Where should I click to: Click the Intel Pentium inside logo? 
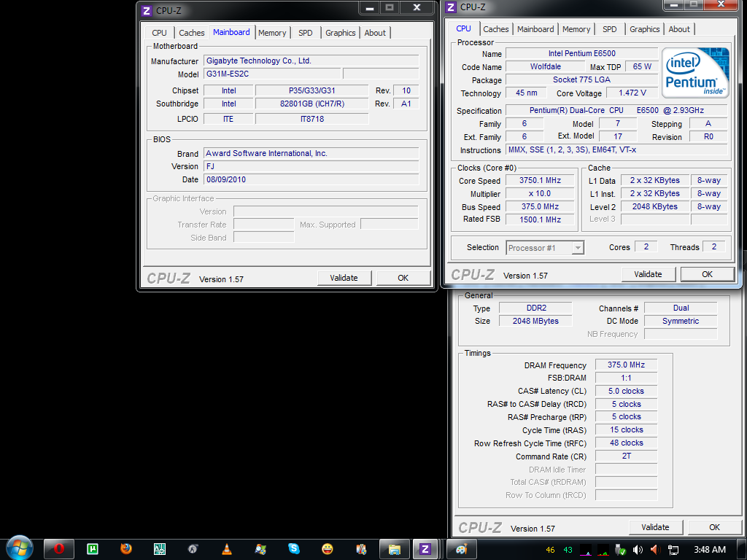click(x=695, y=72)
